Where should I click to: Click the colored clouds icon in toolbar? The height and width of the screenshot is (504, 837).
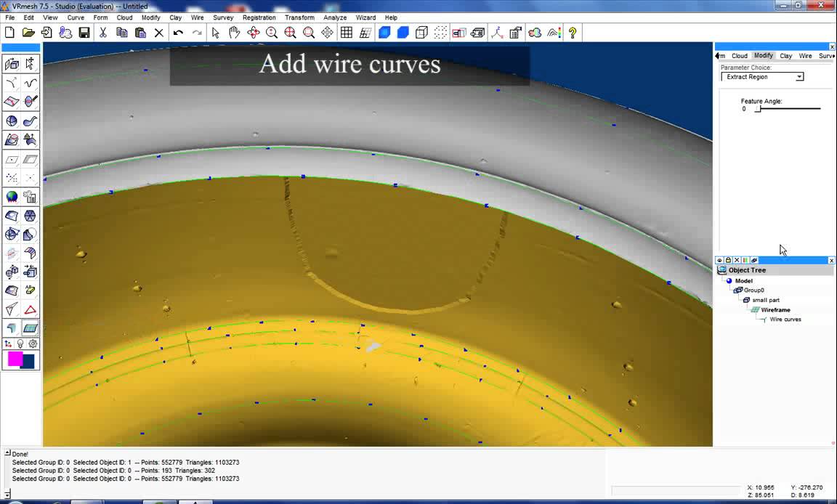coord(534,33)
